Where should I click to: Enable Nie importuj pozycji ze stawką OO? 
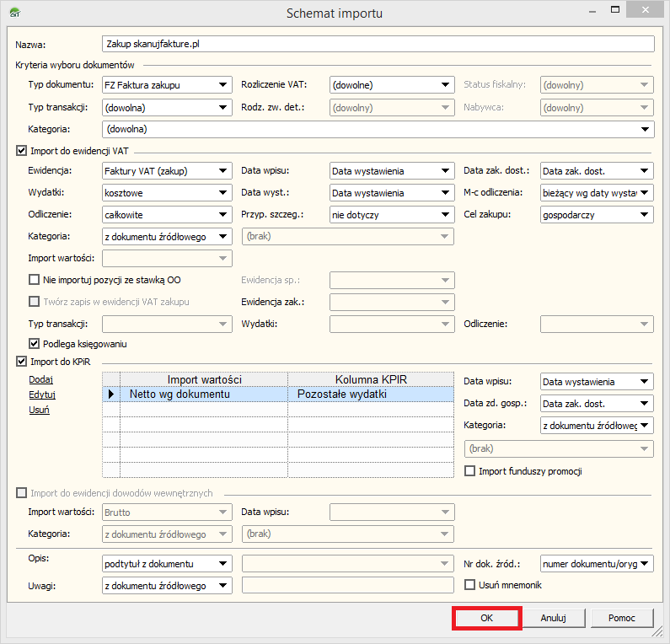pos(35,280)
